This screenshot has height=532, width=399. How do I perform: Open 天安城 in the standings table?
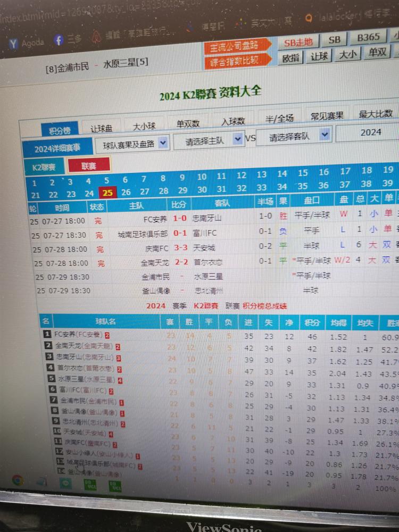(85, 433)
